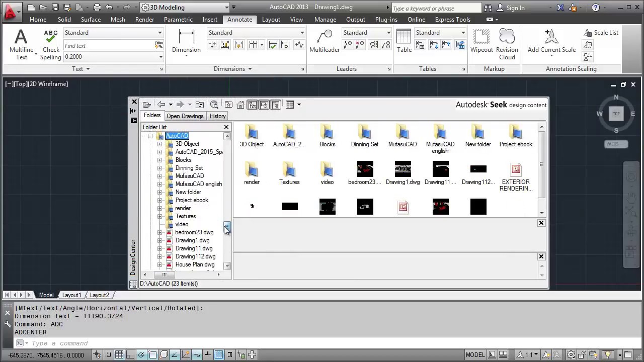
Task: Click the DesignCenter Forward arrow
Action: [x=180, y=105]
